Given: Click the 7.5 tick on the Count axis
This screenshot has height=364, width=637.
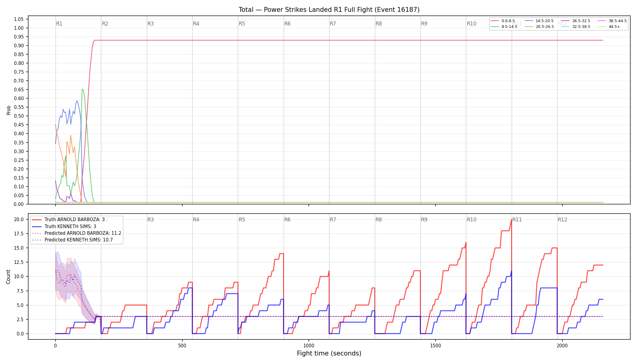Looking at the screenshot, I should tap(20, 291).
